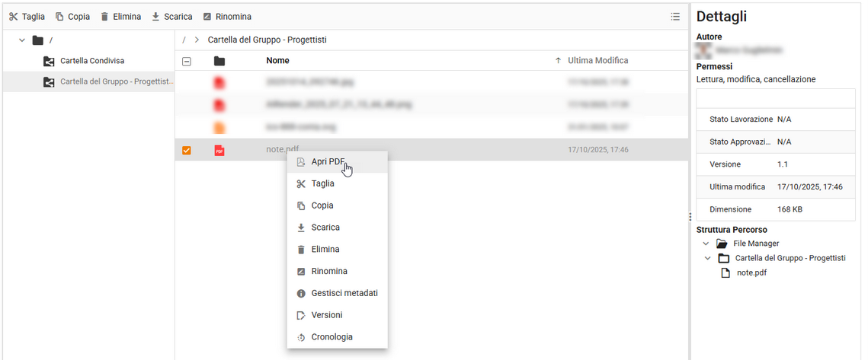This screenshot has width=868, height=360.
Task: Choose Taglia from context menu
Action: click(337, 183)
